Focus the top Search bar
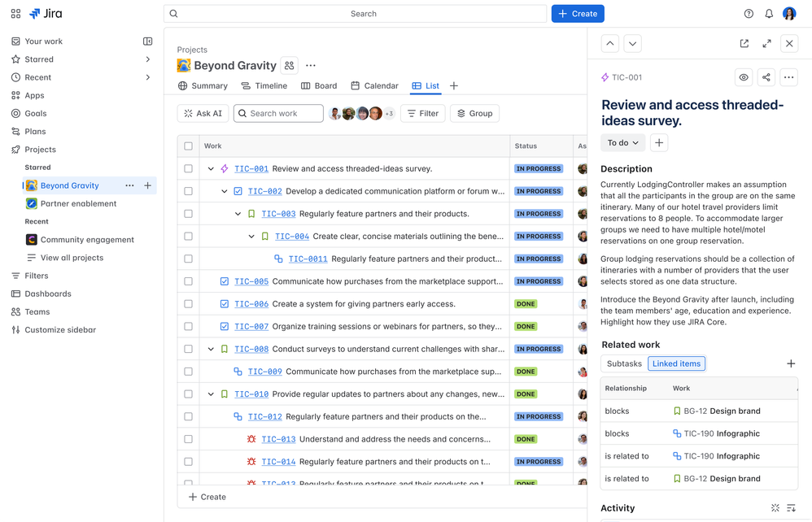Viewport: 812px width, 522px height. pyautogui.click(x=355, y=14)
